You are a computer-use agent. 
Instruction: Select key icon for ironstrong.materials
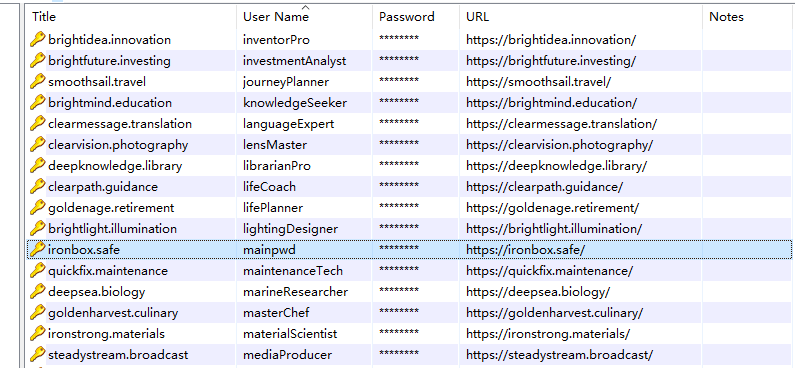click(38, 334)
